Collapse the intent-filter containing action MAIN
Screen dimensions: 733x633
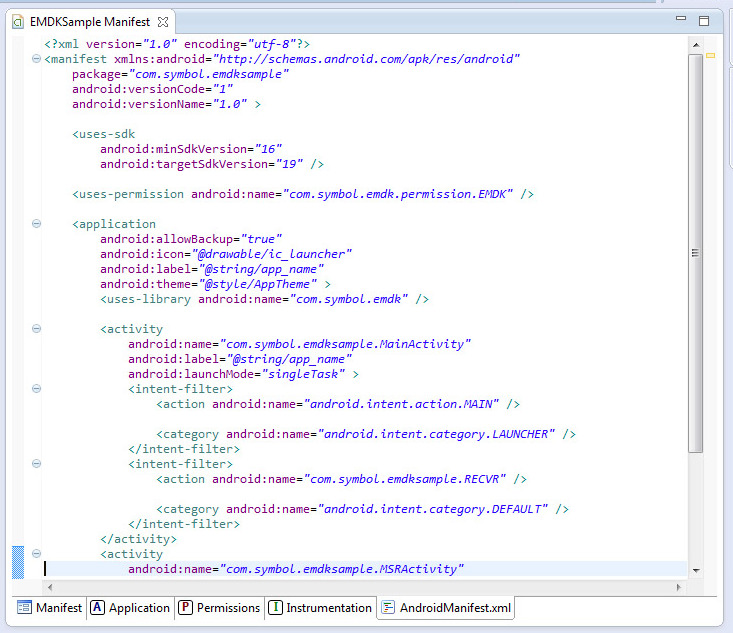pyautogui.click(x=36, y=389)
